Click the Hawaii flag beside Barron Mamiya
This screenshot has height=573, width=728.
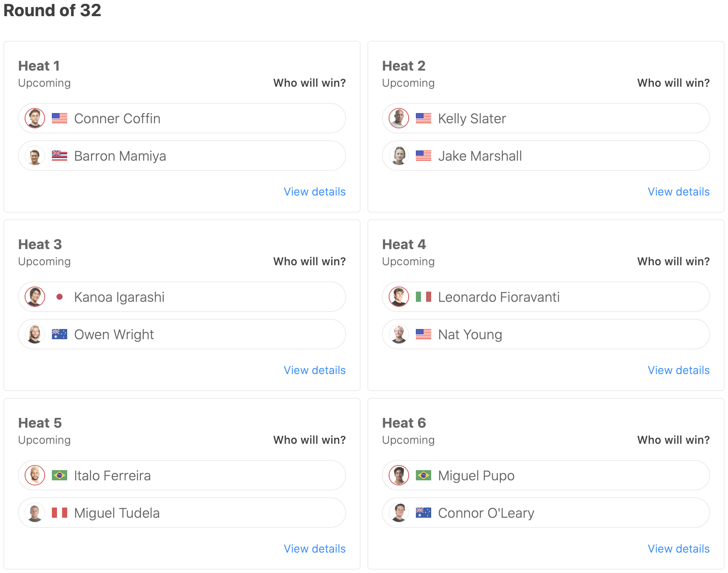coord(60,156)
